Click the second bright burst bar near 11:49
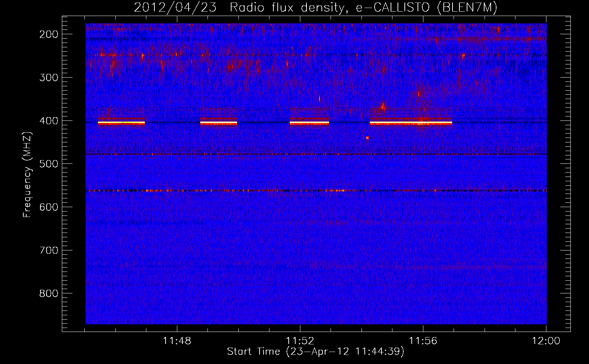This screenshot has width=589, height=364. pos(218,123)
